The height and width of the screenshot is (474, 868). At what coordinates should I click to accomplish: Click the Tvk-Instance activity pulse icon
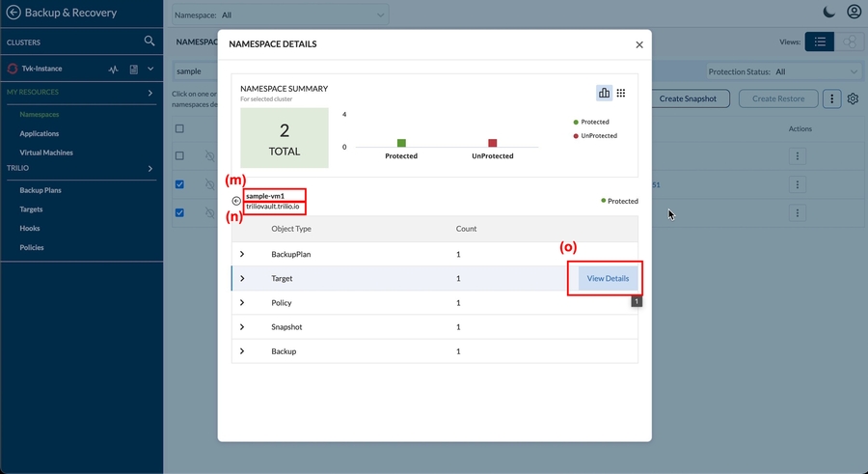(114, 70)
